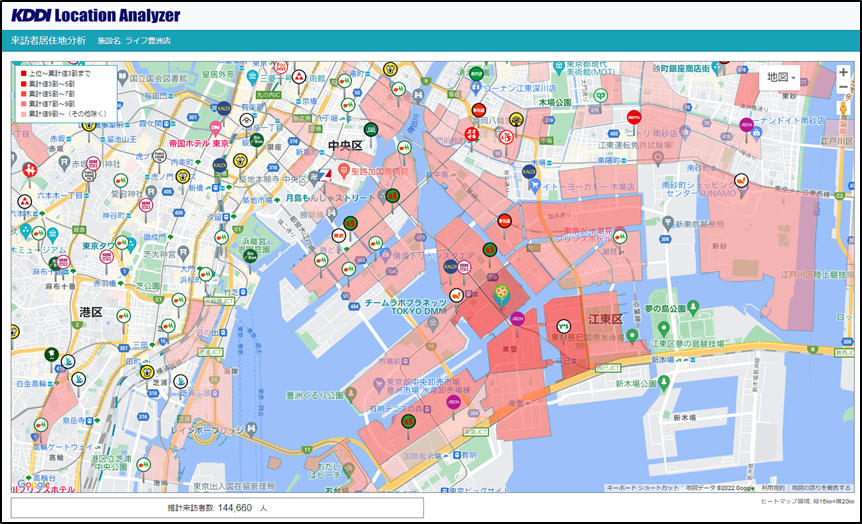Zoom in the map with plus button
The height and width of the screenshot is (524, 862).
tap(843, 73)
